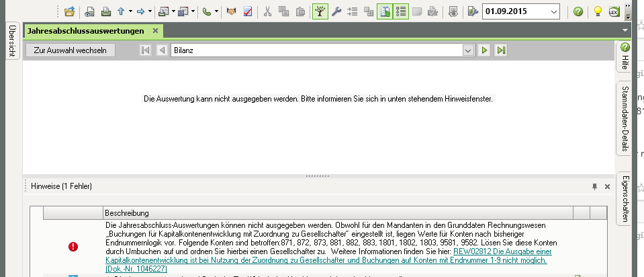
Task: Click the green help question mark in toolbar
Action: coord(578,11)
